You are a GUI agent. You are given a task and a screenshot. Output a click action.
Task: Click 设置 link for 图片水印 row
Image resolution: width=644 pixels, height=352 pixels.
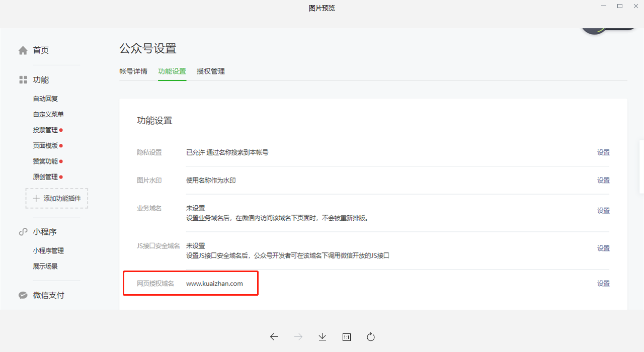click(x=603, y=180)
